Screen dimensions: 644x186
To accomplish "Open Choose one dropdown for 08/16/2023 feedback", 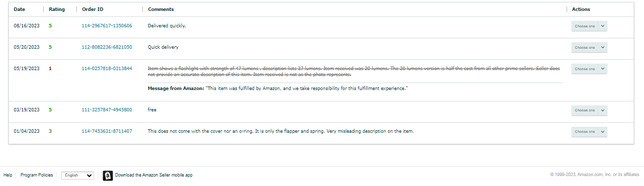I will pyautogui.click(x=589, y=26).
